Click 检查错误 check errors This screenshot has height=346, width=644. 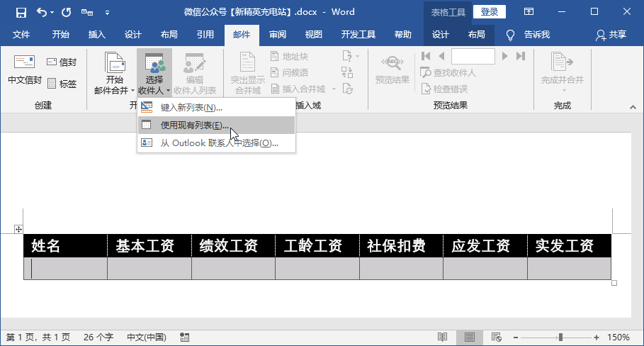(x=444, y=89)
